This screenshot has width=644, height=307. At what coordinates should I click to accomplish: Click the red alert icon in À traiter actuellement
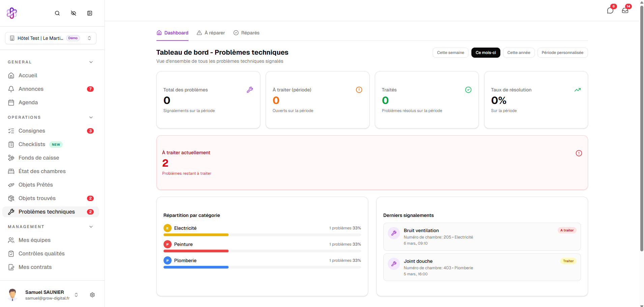579,153
